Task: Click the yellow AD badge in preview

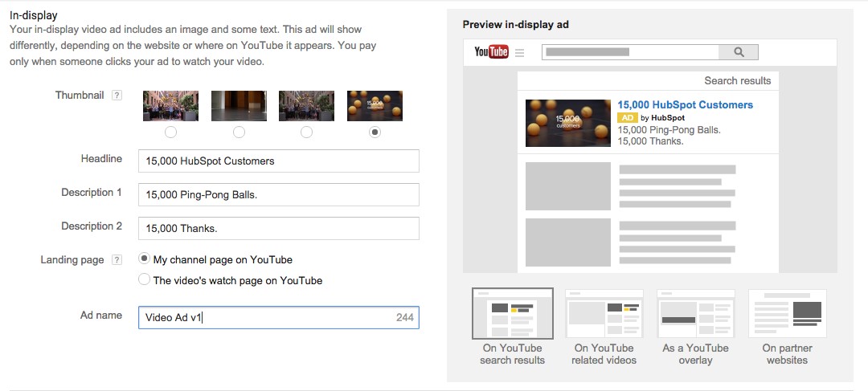Action: (627, 118)
